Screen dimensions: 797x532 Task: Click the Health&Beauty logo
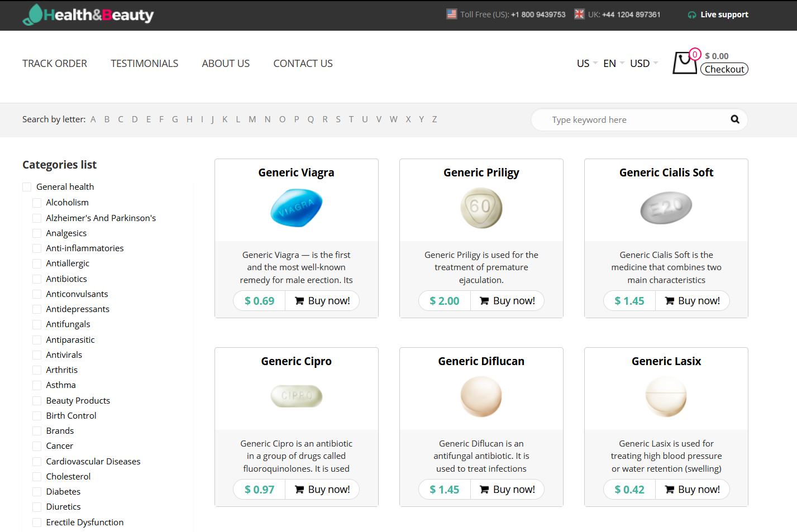[88, 15]
